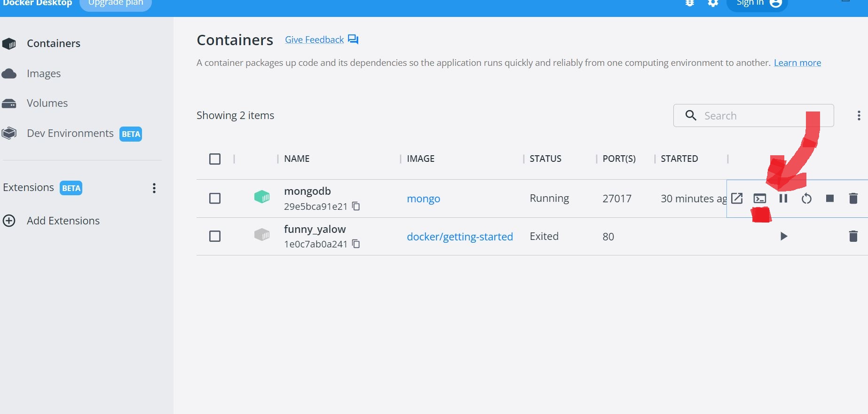
Task: Open Extensions options three-dot menu
Action: coord(154,188)
